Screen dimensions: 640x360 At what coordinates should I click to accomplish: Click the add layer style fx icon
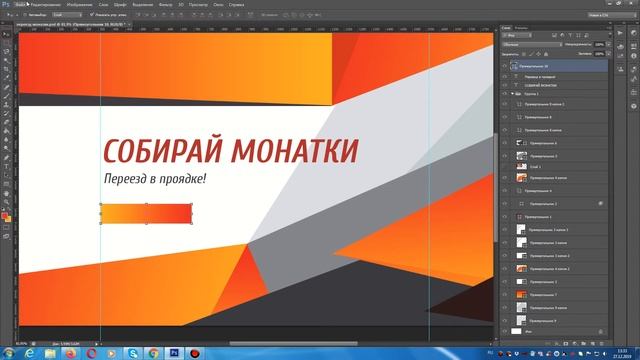pyautogui.click(x=556, y=344)
